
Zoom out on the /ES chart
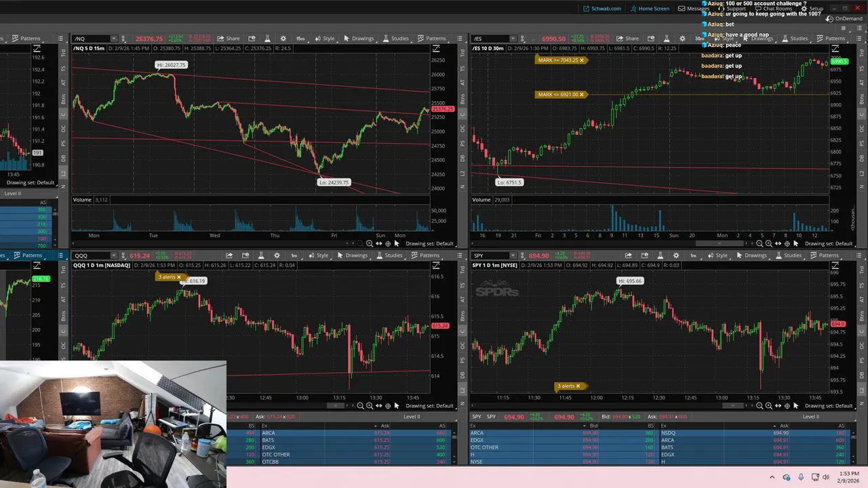click(759, 243)
